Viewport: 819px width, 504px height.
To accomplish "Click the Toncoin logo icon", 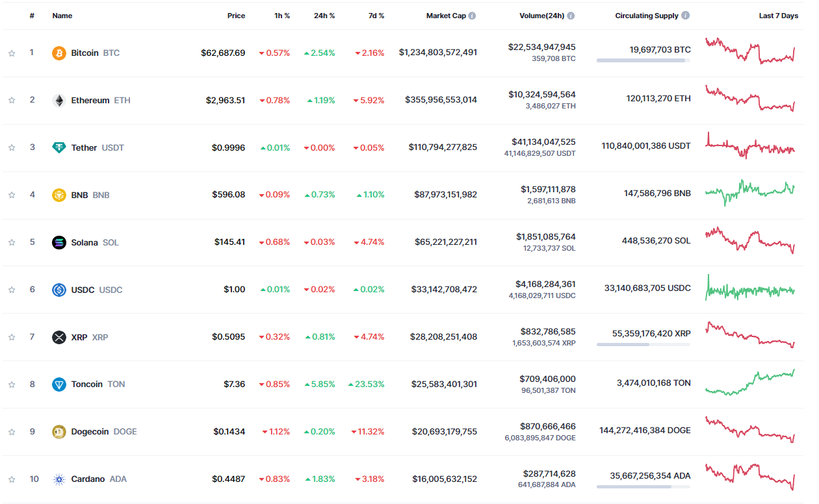I will point(59,384).
